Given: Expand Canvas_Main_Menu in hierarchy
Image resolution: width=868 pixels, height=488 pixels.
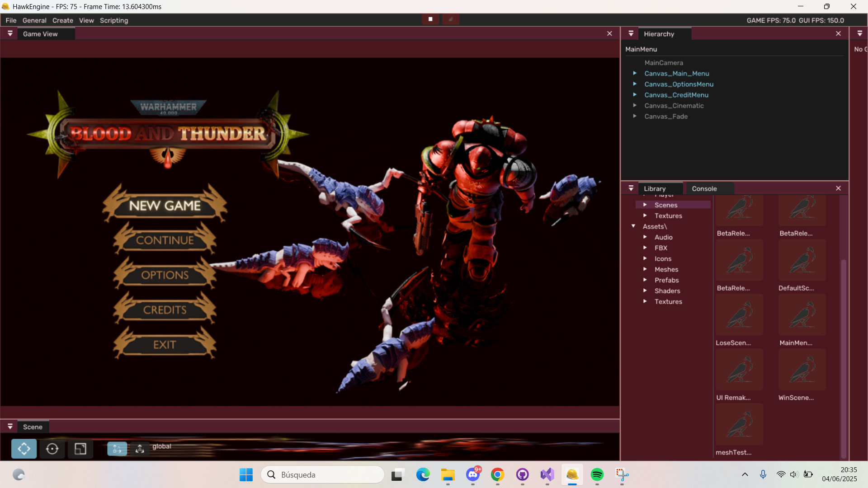Looking at the screenshot, I should point(635,73).
